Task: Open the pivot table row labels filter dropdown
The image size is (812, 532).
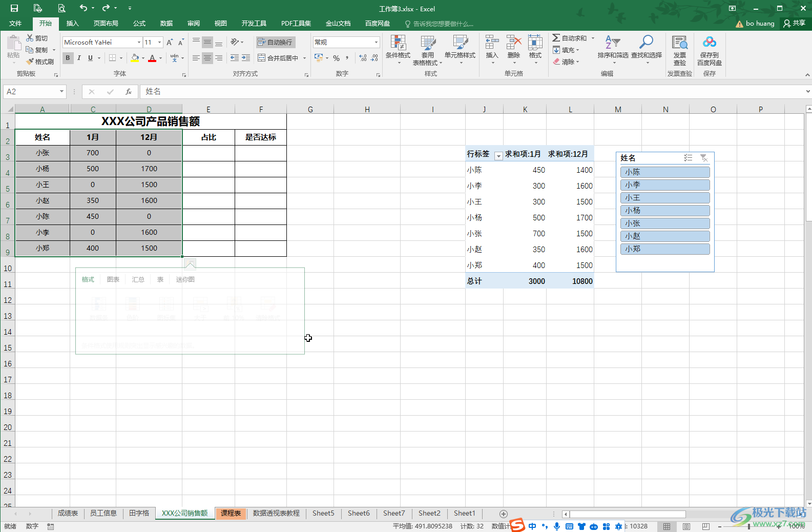Action: 498,155
